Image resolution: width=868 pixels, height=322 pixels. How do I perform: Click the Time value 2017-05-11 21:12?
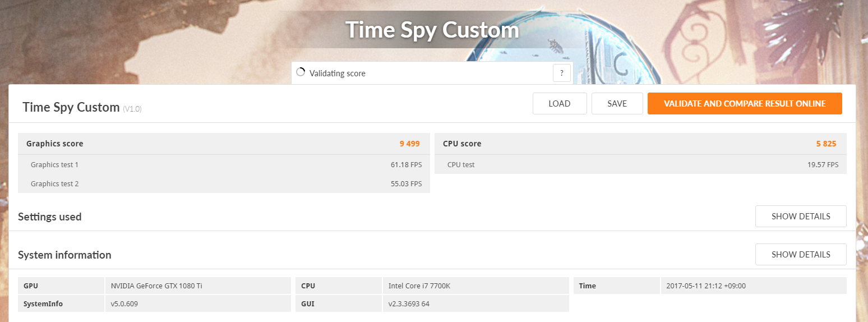(706, 286)
